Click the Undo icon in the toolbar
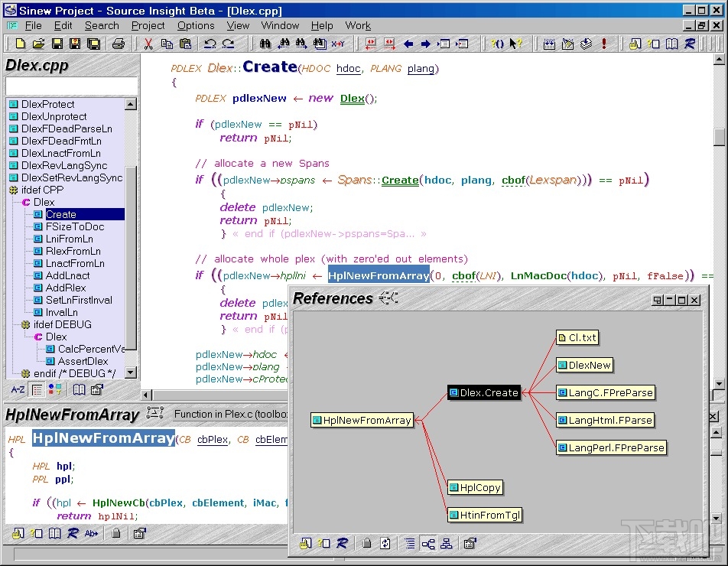Viewport: 728px width, 566px height. point(210,44)
